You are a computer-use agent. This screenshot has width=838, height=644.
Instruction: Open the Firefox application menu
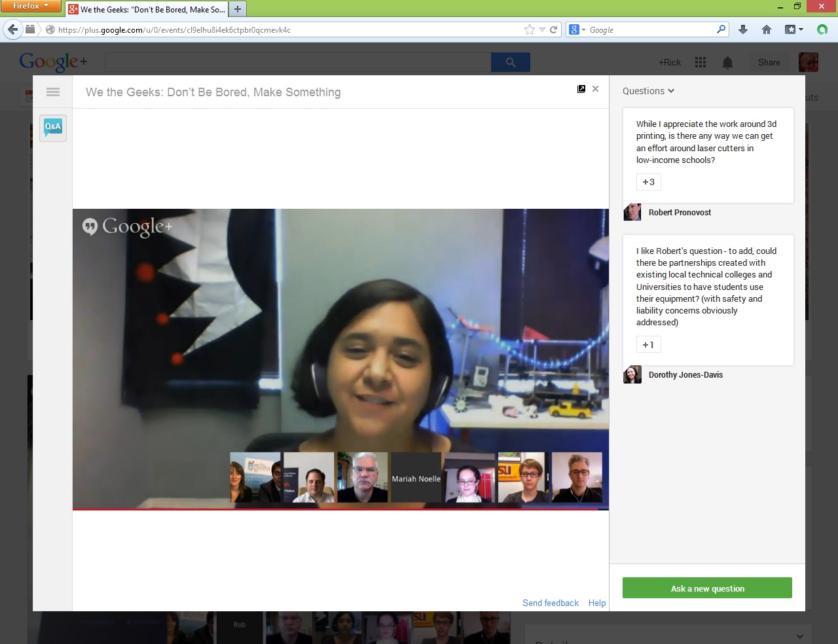tap(30, 6)
